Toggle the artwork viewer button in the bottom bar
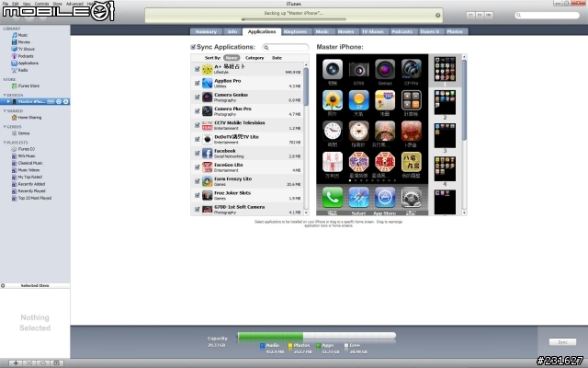Image resolution: width=588 pixels, height=368 pixels. pyautogui.click(x=57, y=363)
